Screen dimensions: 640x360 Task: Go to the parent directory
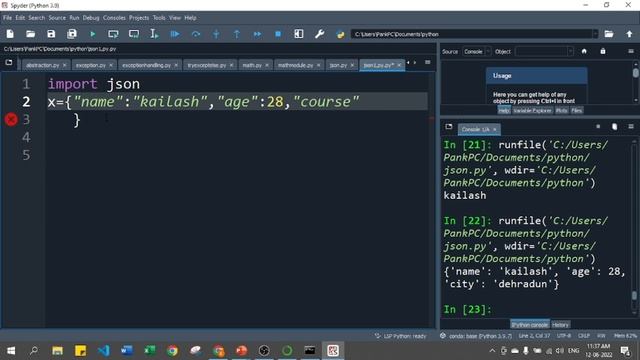[x=629, y=34]
